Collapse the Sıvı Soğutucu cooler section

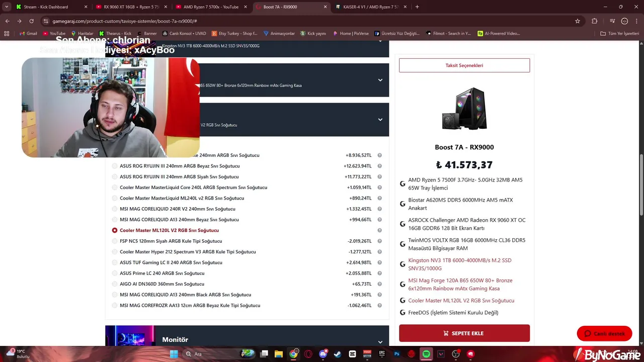380,120
